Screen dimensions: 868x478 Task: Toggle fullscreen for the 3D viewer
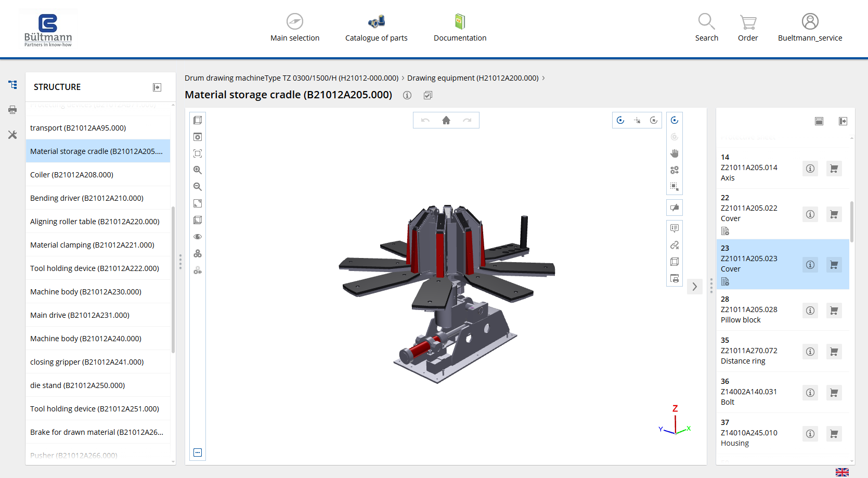[198, 203]
